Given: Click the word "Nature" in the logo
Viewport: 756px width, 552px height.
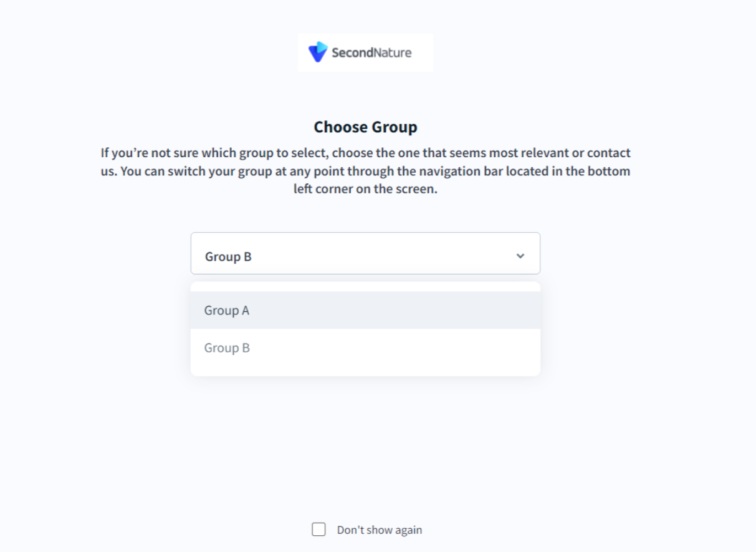Looking at the screenshot, I should tap(391, 53).
